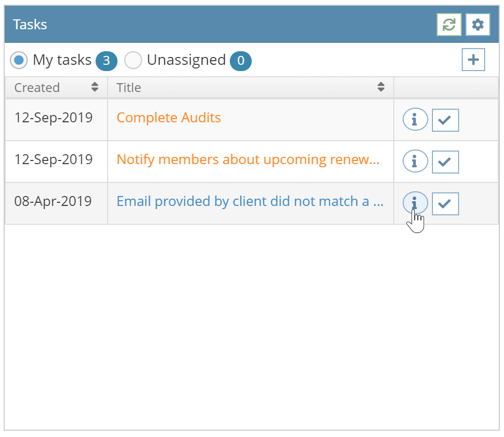Click the Complete Audits row date 12-Sep-2019
The width and height of the screenshot is (504, 437).
pyautogui.click(x=53, y=118)
